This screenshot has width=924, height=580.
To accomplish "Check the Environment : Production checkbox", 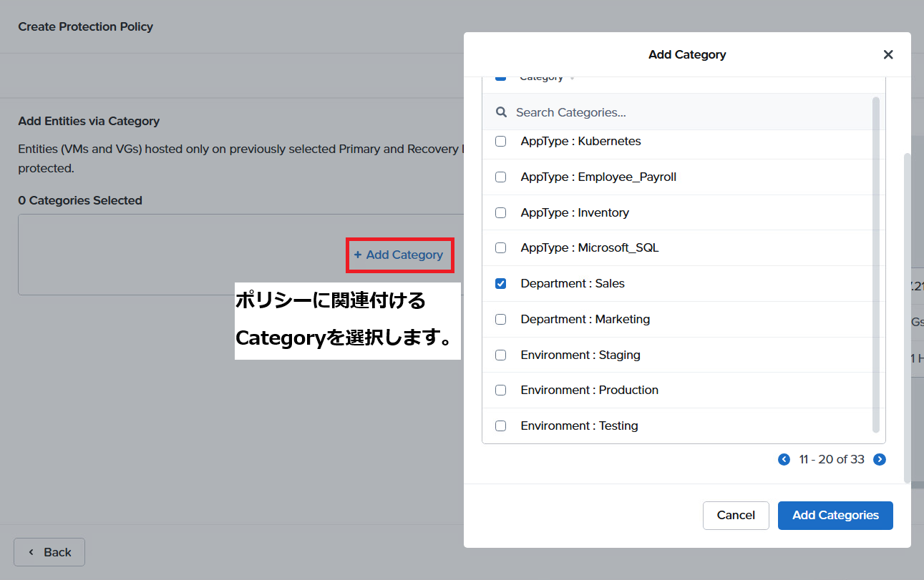I will click(501, 390).
